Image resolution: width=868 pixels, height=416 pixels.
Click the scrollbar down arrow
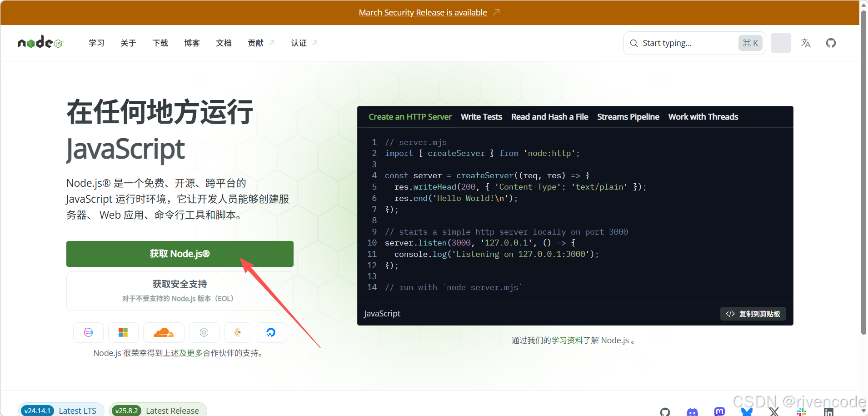[863, 412]
